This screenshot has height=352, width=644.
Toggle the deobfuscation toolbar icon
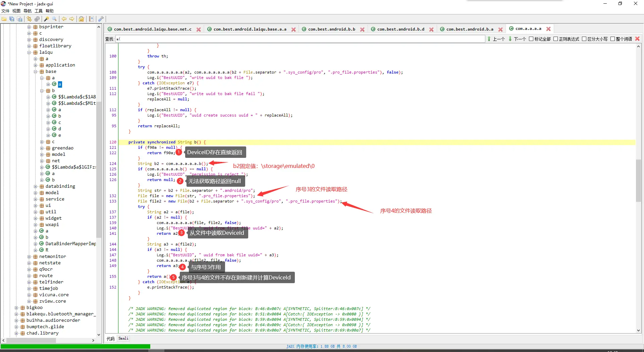click(x=82, y=19)
